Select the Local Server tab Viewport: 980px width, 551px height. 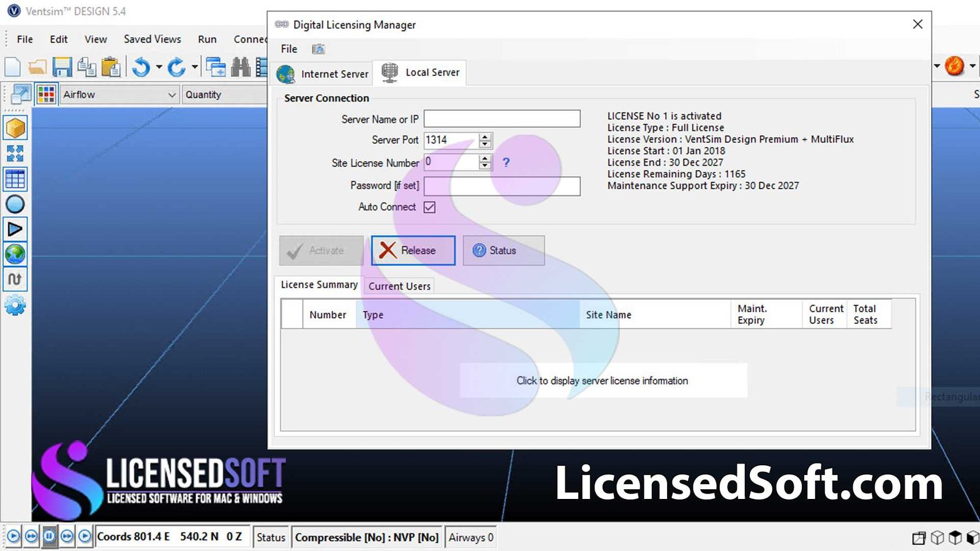420,72
